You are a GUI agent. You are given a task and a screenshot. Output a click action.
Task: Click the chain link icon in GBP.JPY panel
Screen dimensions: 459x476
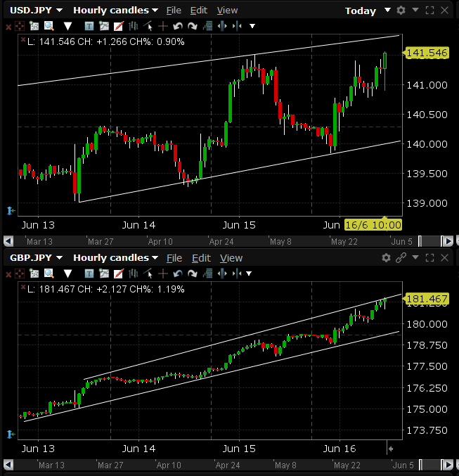pyautogui.click(x=401, y=258)
